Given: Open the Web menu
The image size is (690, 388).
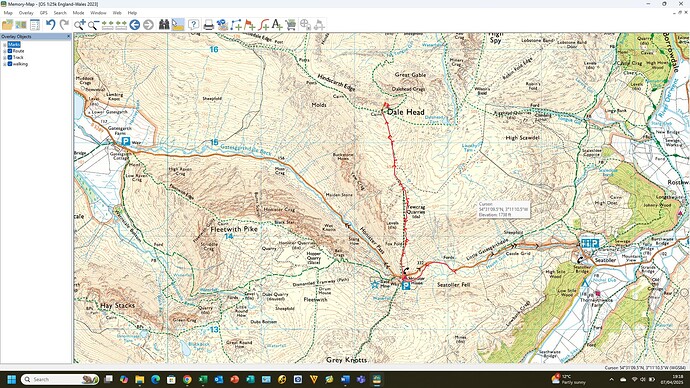Looking at the screenshot, I should (x=117, y=13).
